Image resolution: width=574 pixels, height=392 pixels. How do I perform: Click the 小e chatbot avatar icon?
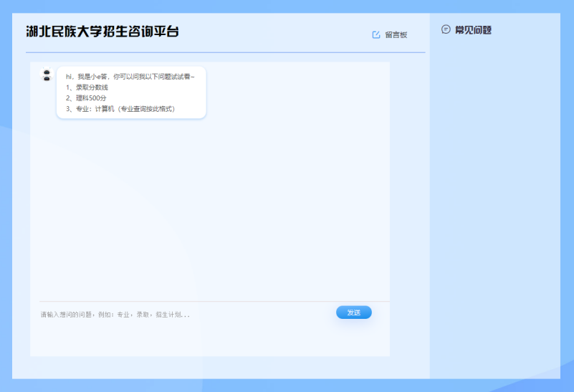point(47,75)
